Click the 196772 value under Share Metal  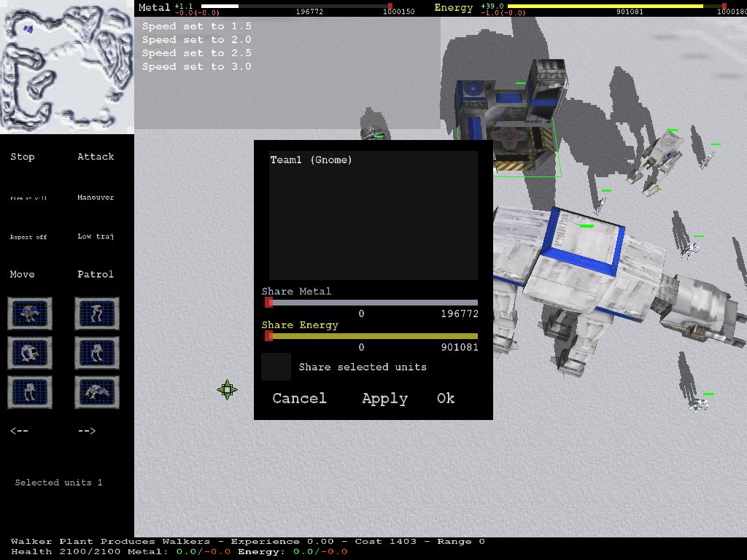click(x=460, y=314)
